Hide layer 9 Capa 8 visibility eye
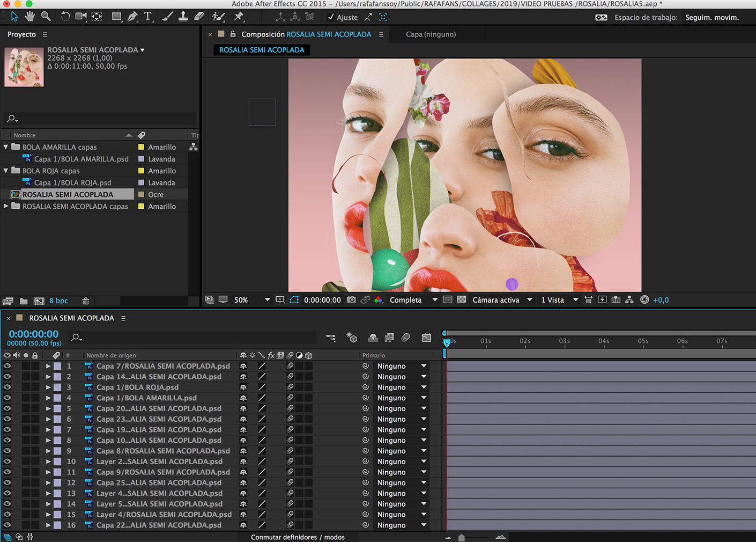Screen dimensions: 756x542 point(7,451)
